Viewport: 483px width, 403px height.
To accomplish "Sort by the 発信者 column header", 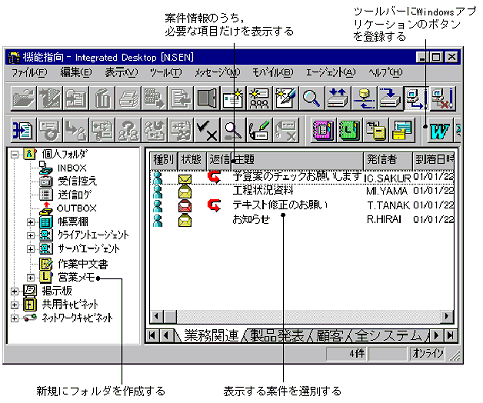I will click(x=387, y=160).
